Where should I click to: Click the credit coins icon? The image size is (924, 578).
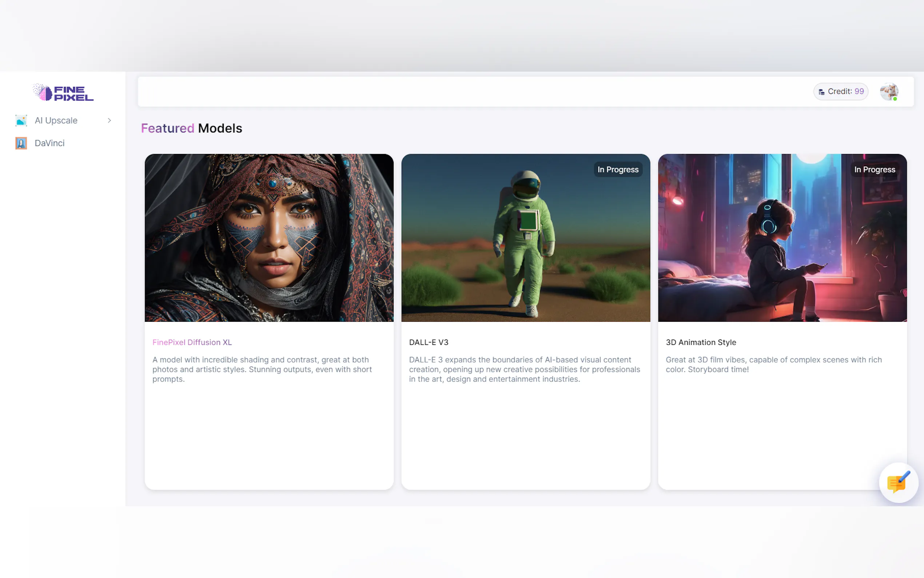pos(821,92)
